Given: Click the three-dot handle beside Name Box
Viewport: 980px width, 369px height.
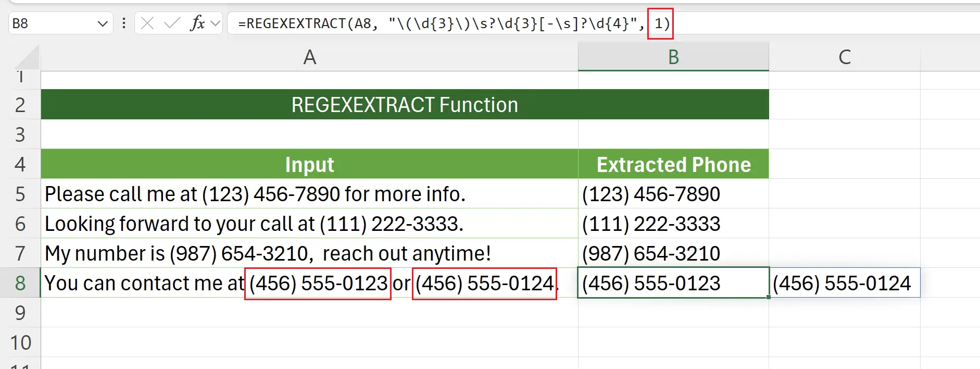Looking at the screenshot, I should click(124, 23).
